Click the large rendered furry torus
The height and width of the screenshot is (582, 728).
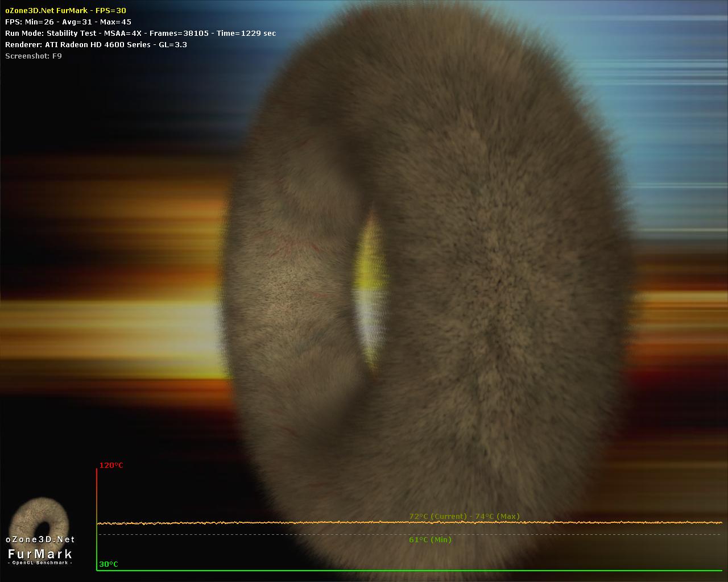coord(429,290)
